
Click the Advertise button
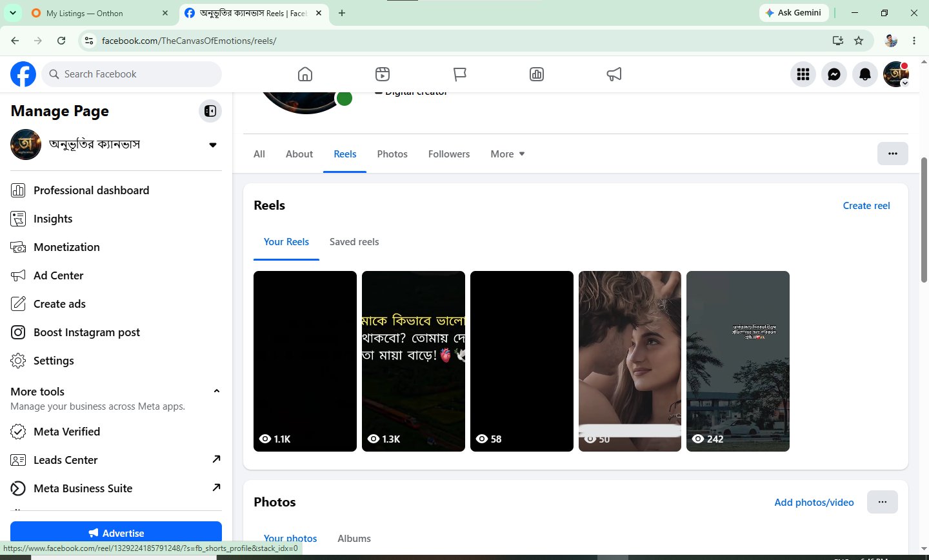tap(116, 533)
